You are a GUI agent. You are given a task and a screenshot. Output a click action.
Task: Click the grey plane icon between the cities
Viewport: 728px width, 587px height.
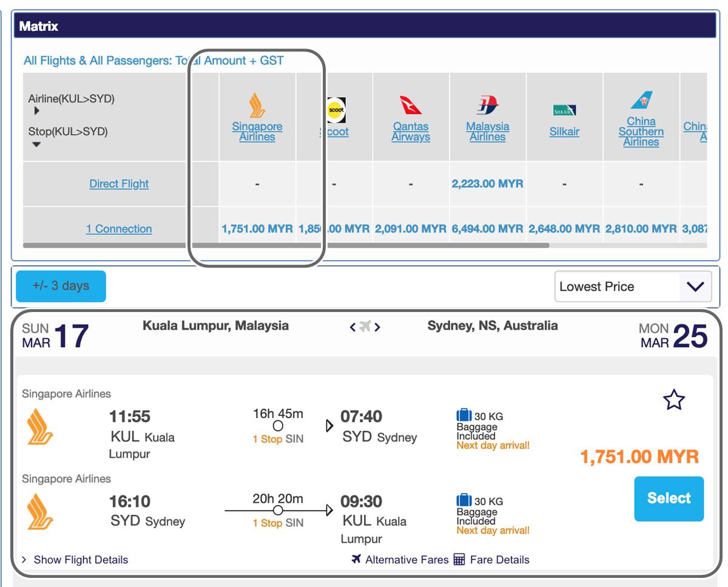click(365, 327)
